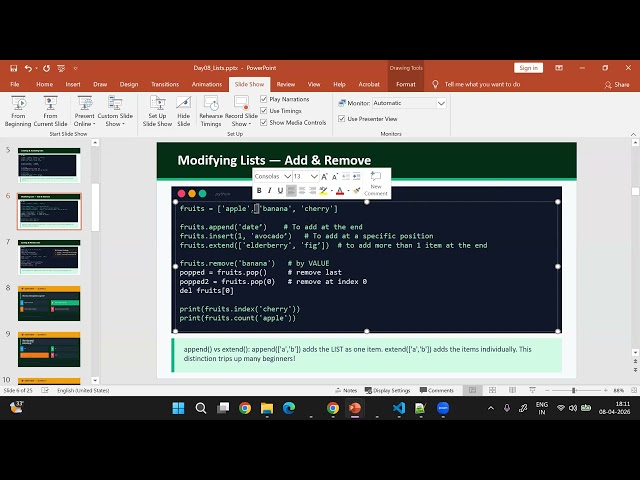The width and height of the screenshot is (640, 480).
Task: Switch to Normal view in status bar
Action: [472, 390]
